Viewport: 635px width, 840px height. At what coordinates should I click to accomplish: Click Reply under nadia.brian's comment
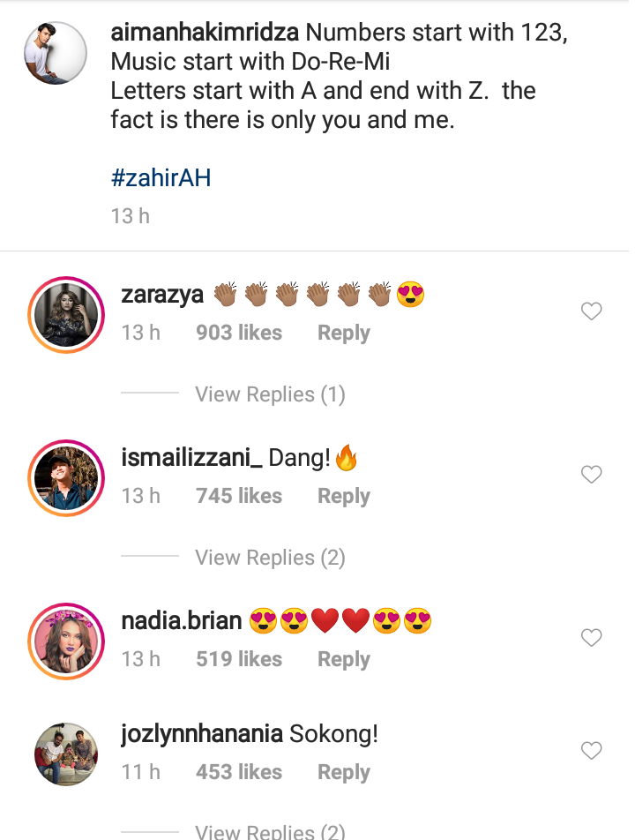[x=343, y=658]
